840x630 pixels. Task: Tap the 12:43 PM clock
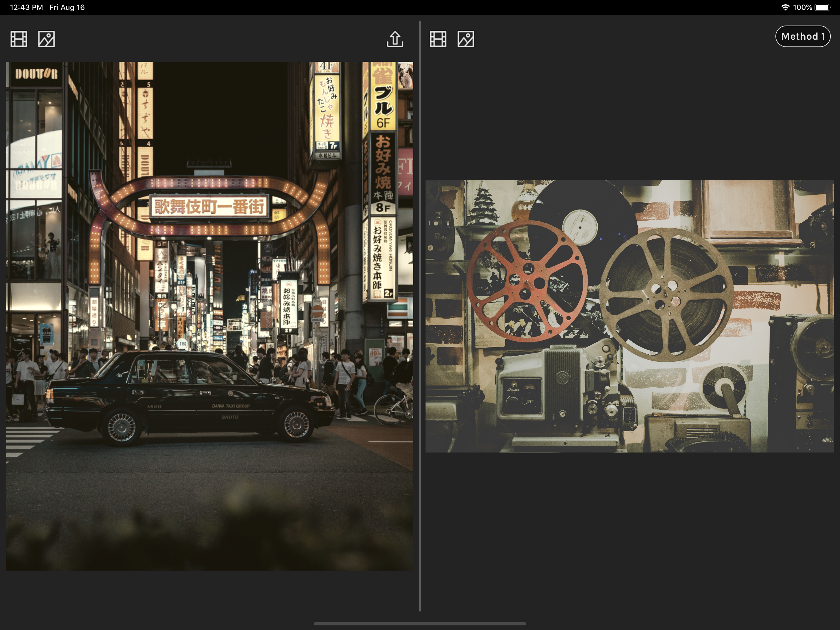[26, 7]
